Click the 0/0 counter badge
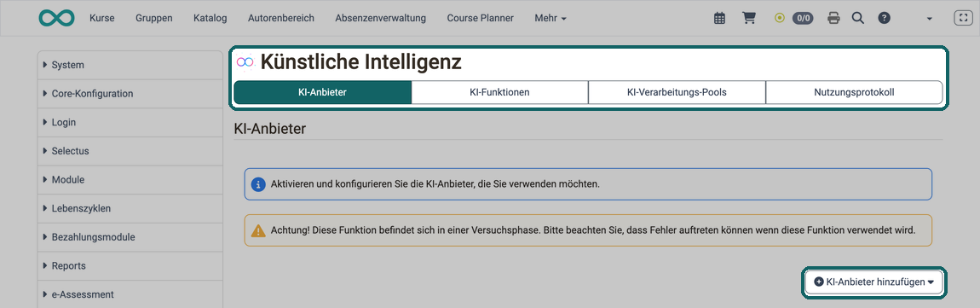The image size is (980, 308). pos(803,18)
